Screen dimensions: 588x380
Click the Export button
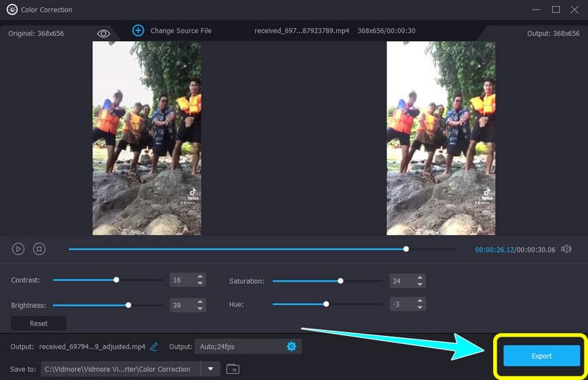pos(541,356)
